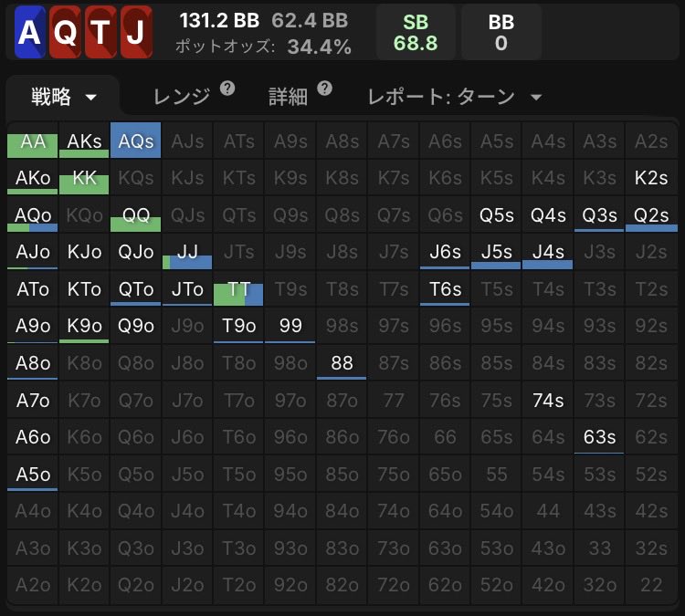The width and height of the screenshot is (685, 616).
Task: Select the Q9o hand cell
Action: (135, 326)
